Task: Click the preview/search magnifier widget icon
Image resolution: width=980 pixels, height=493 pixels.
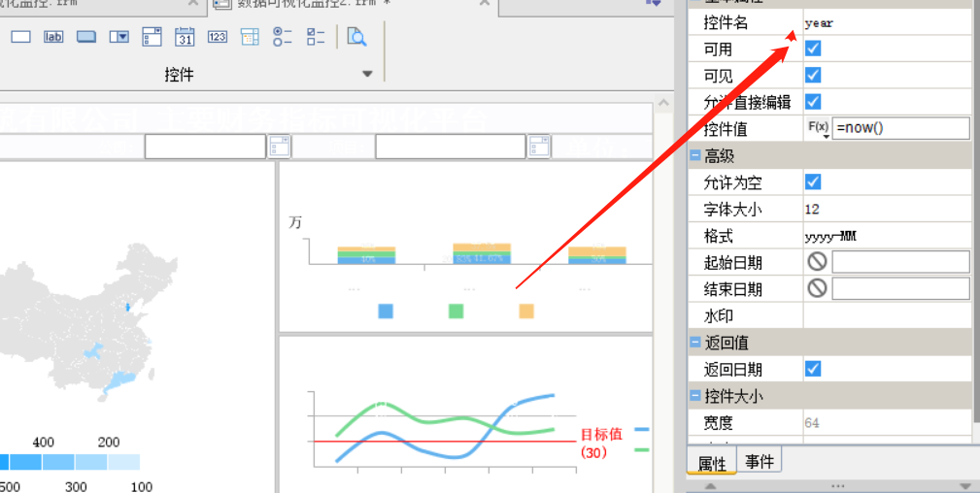Action: pyautogui.click(x=356, y=37)
